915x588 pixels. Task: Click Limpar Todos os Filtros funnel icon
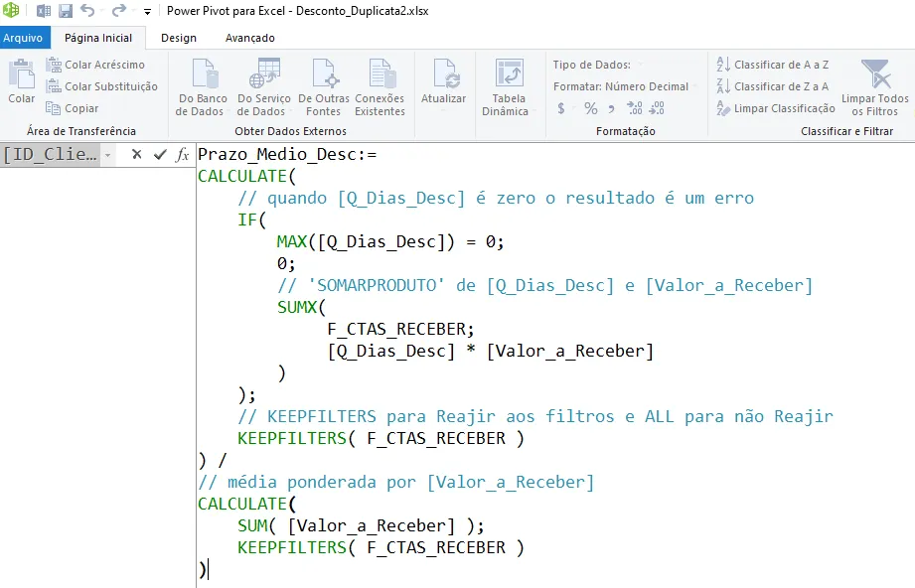tap(876, 73)
